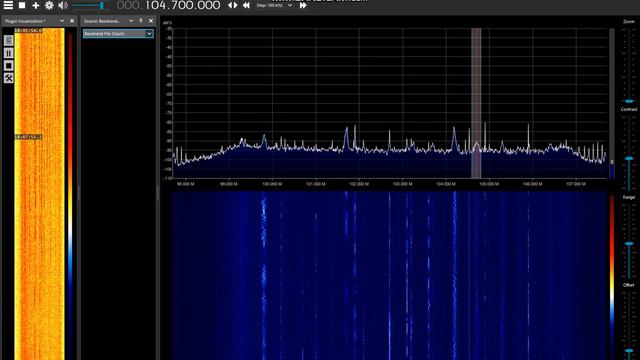Click the red tuning line in spectrum
The height and width of the screenshot is (360, 640).
pos(476,102)
